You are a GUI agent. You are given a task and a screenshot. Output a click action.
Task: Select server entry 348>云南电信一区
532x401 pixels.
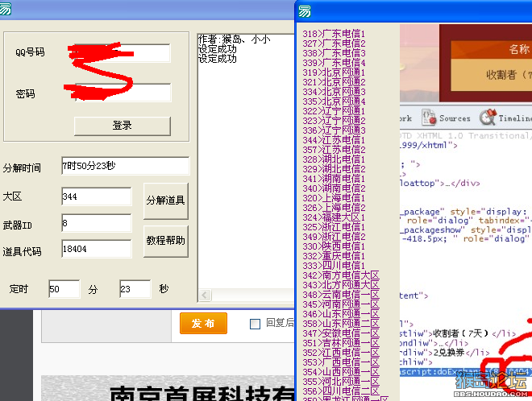[x=341, y=295]
